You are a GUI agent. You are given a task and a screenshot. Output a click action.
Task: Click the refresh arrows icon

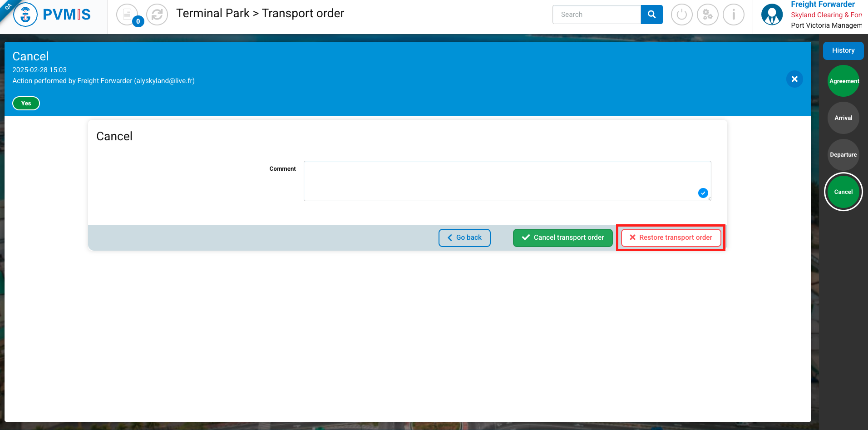(x=157, y=15)
